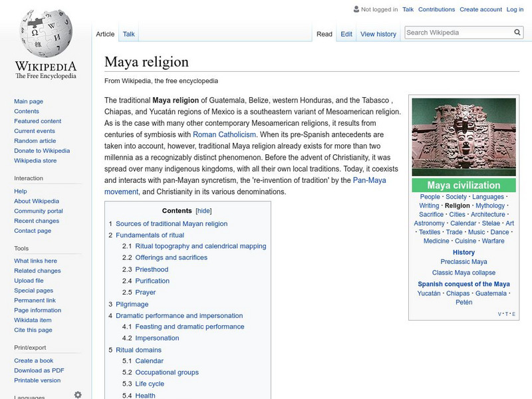Open Related changes link
This screenshot has height=399, width=532.
37,271
